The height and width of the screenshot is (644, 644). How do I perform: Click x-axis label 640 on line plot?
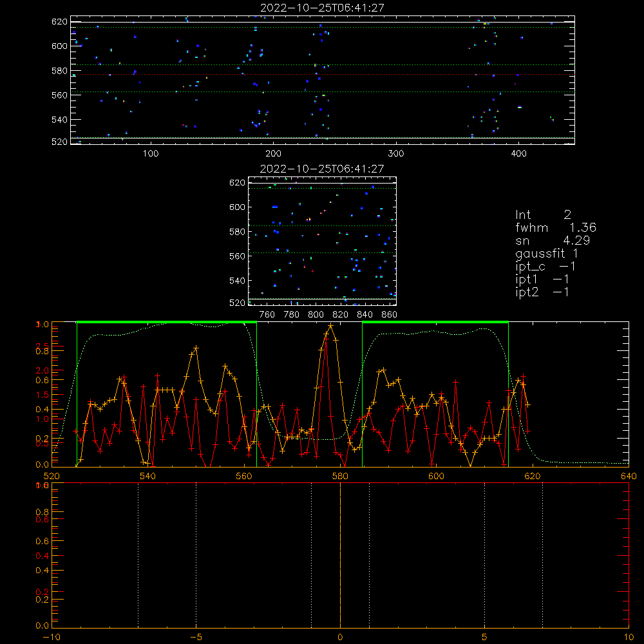629,476
